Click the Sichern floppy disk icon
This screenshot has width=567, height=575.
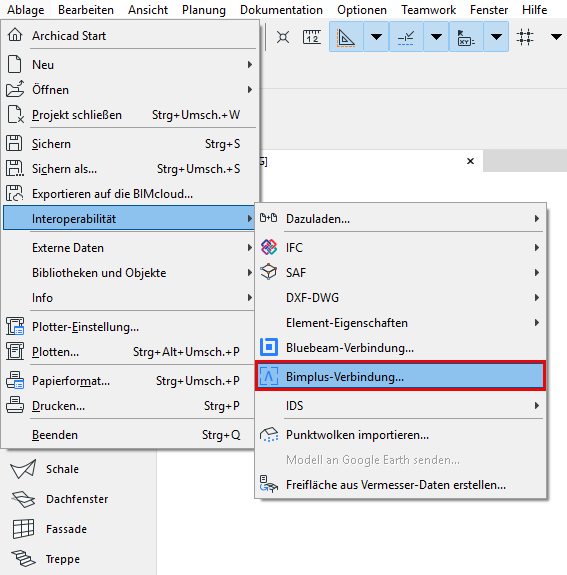[14, 143]
